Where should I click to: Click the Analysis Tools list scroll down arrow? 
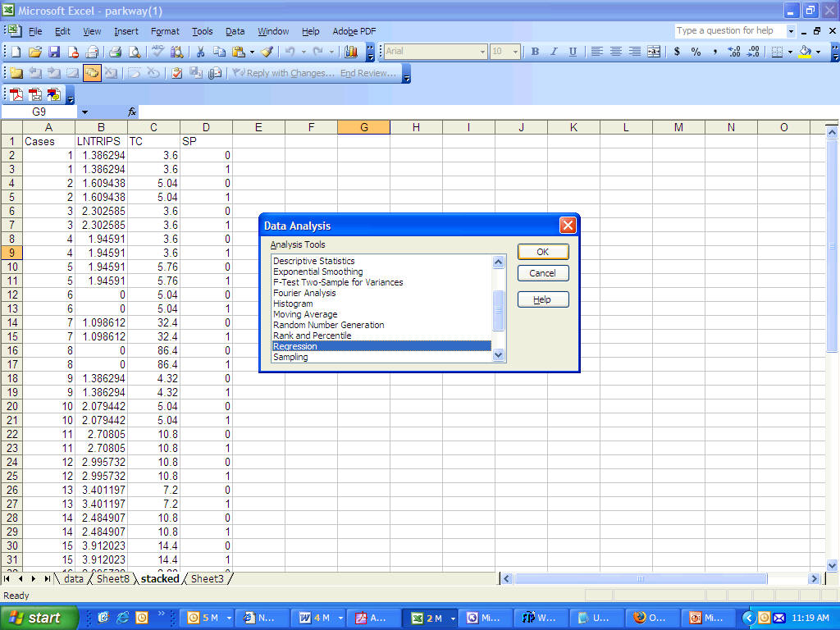(x=498, y=354)
